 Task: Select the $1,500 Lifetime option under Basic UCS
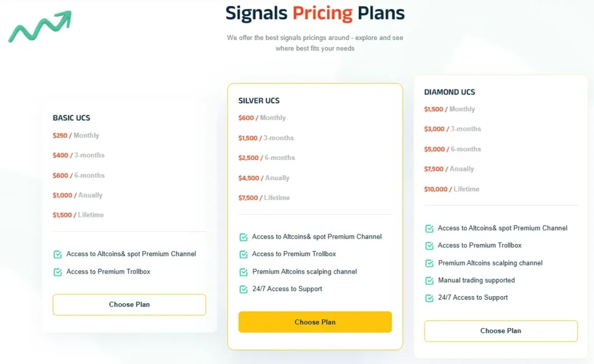tap(78, 214)
